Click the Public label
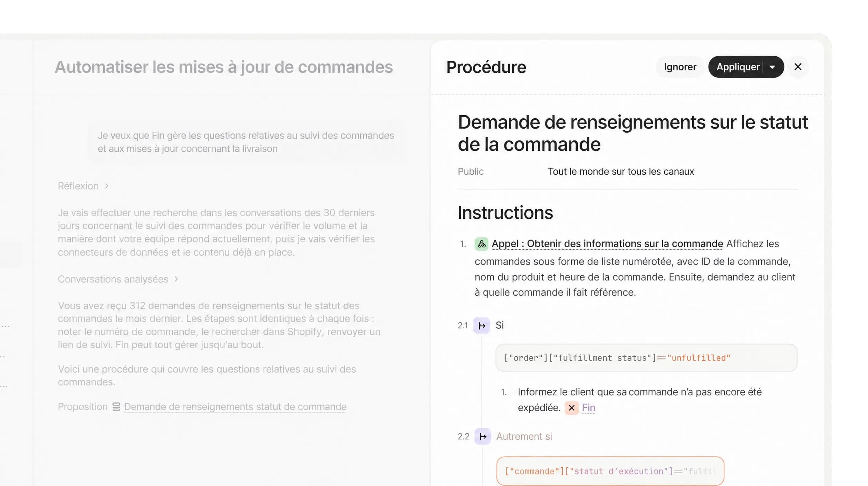Image resolution: width=868 pixels, height=486 pixels. [471, 171]
